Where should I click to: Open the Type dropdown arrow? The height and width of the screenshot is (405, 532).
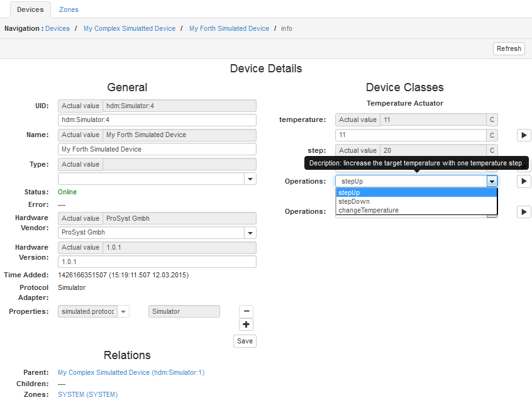point(250,179)
